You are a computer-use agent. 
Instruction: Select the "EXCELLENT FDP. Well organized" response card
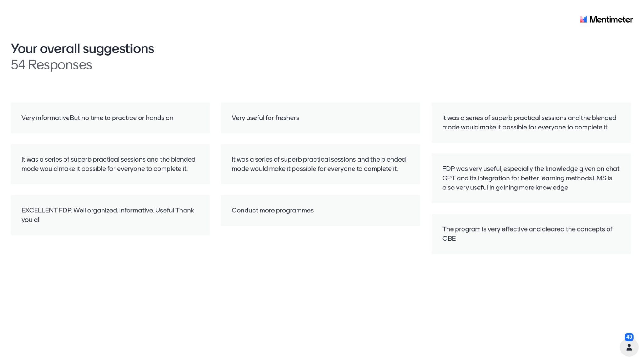tap(110, 215)
